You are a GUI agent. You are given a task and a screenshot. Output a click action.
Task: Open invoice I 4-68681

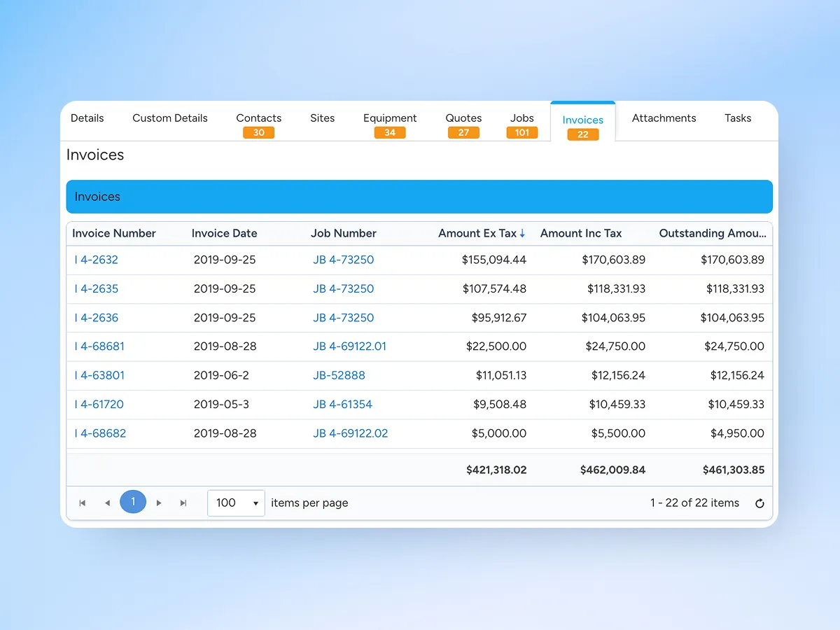point(99,346)
